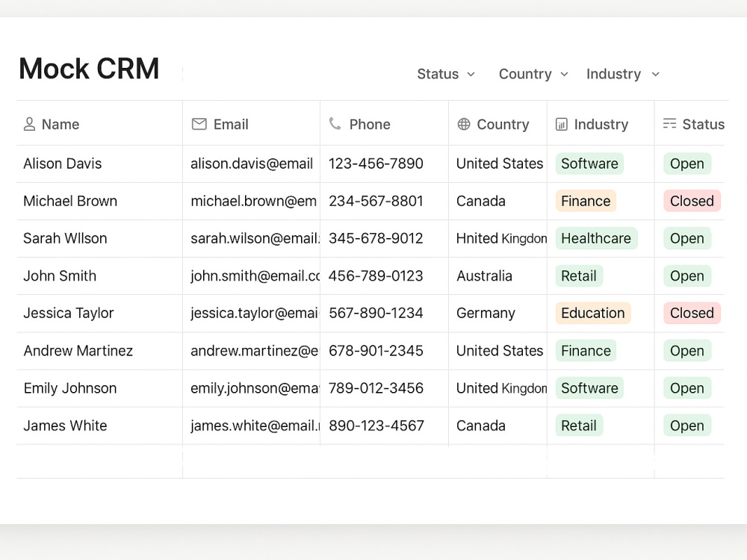The width and height of the screenshot is (747, 560).
Task: Click phone number 456-789-0123
Action: point(376,276)
